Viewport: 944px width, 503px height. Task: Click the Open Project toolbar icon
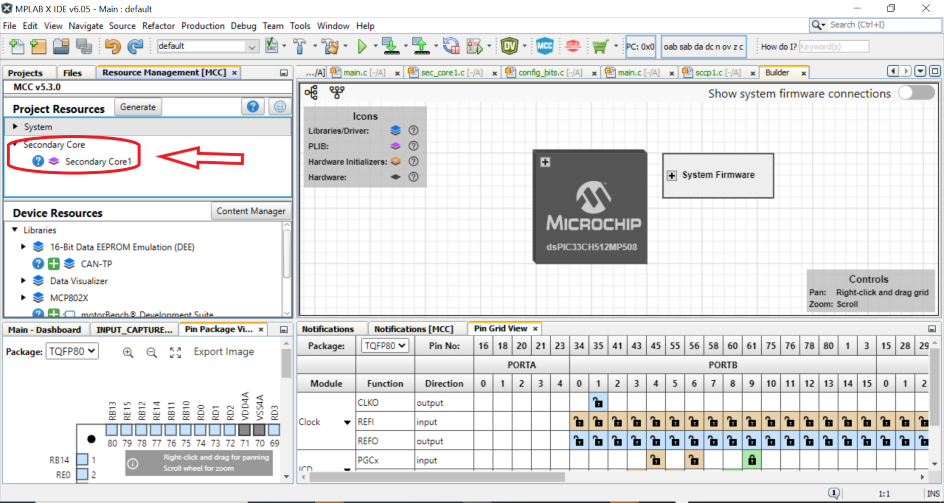pos(61,46)
